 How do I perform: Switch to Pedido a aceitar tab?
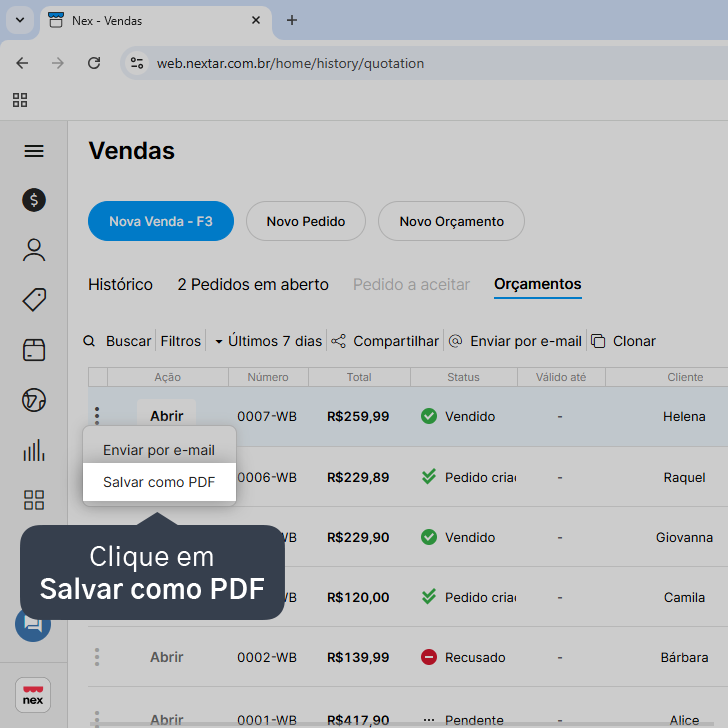point(411,284)
